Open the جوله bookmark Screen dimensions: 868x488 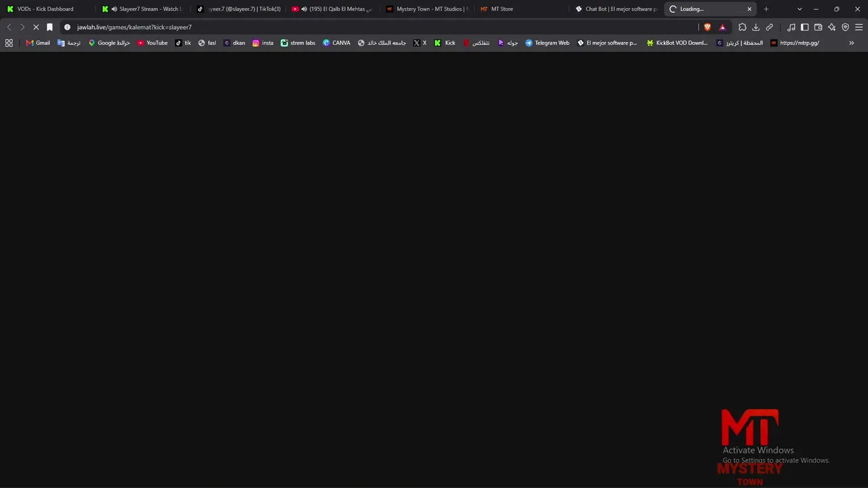click(508, 43)
